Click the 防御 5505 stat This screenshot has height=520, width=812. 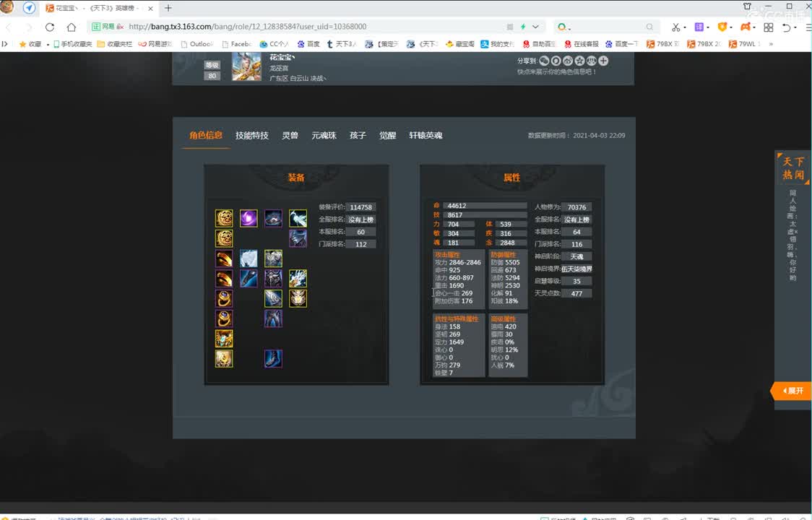(505, 263)
